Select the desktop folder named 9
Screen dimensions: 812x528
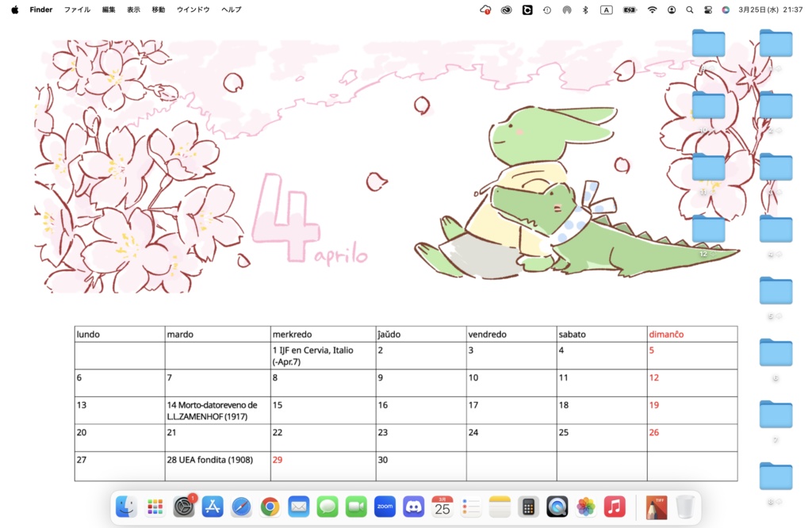click(x=708, y=44)
